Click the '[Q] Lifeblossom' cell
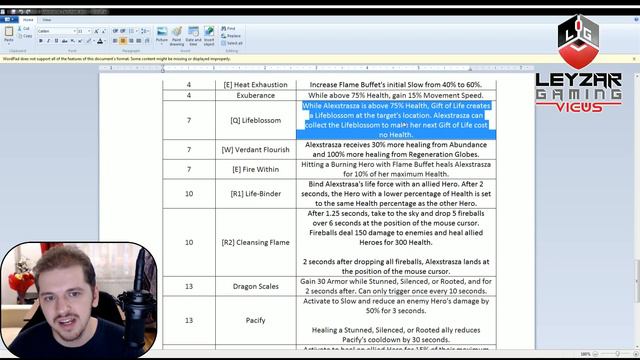This screenshot has height=360, width=640. tap(256, 120)
